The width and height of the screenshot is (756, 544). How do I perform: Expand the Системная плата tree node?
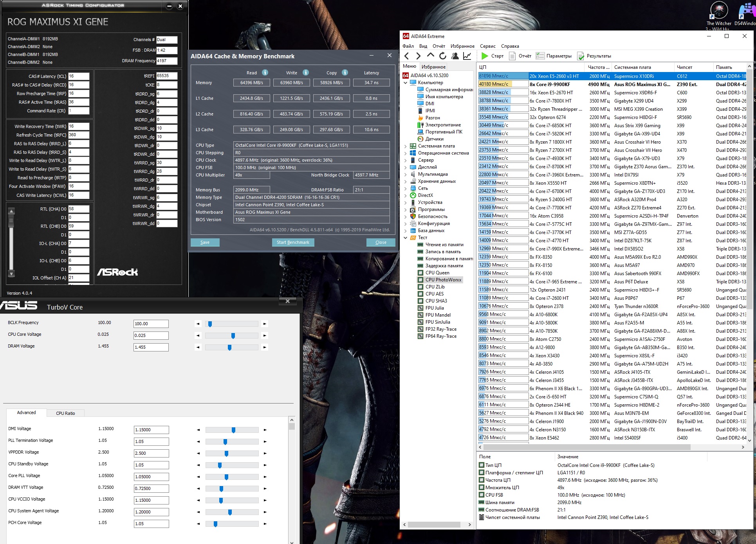[405, 146]
